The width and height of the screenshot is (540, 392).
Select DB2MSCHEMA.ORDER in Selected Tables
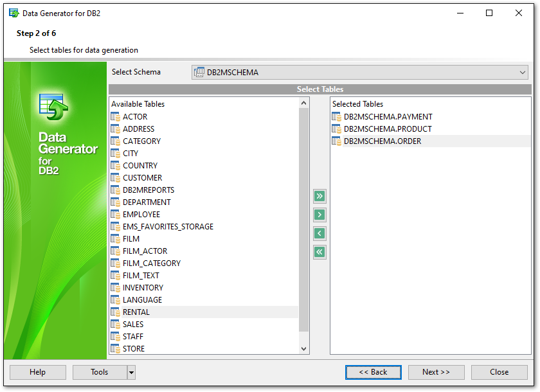382,141
